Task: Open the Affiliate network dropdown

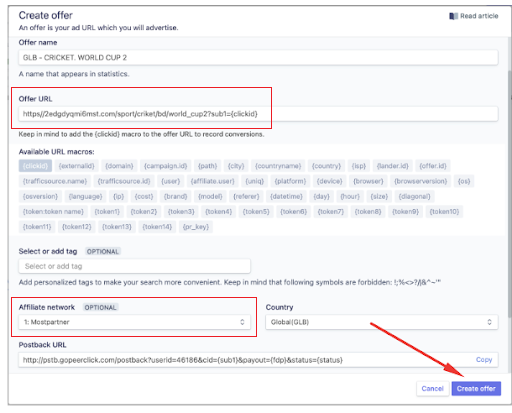Action: pos(134,322)
